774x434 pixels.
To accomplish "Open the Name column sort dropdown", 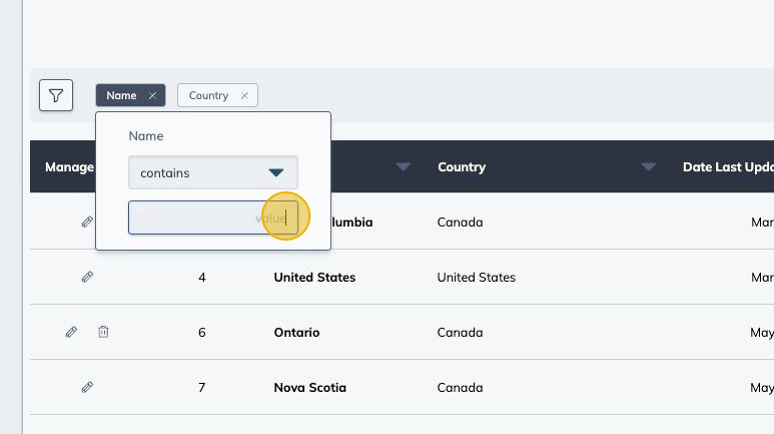I will [403, 167].
